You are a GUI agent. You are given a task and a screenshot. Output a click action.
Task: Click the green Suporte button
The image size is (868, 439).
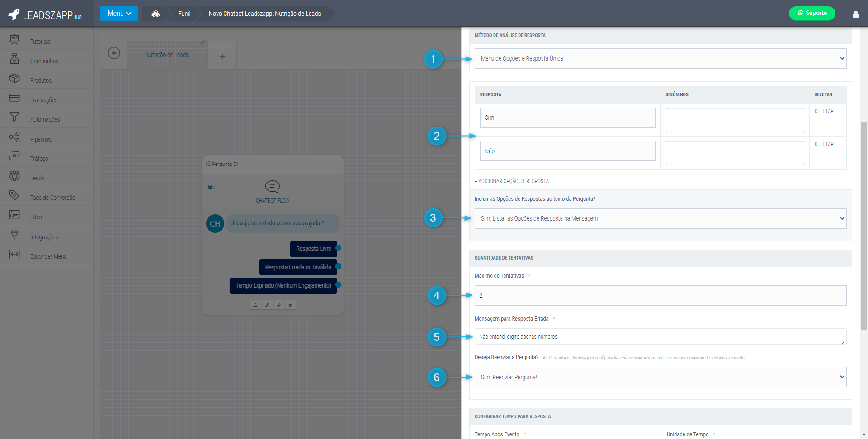tap(811, 13)
